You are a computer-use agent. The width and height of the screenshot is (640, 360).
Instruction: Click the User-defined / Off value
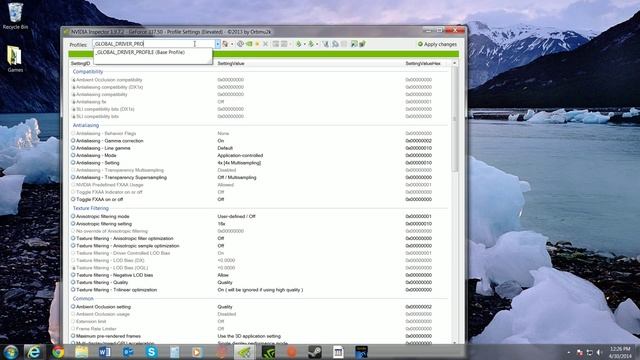[x=236, y=216]
